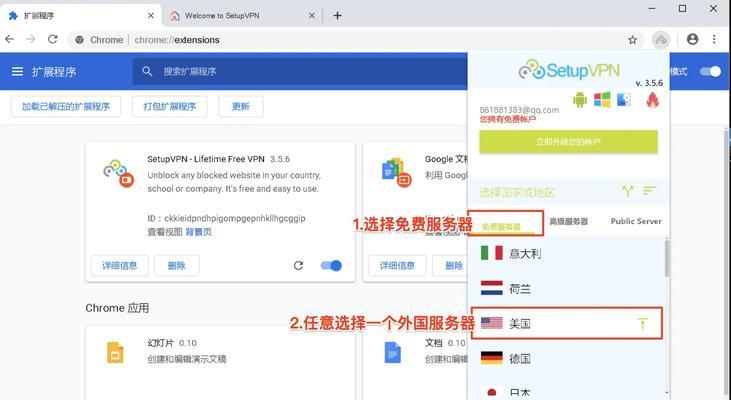Click the browser back arrow
Screen dimensions: 731x400
click(10, 40)
